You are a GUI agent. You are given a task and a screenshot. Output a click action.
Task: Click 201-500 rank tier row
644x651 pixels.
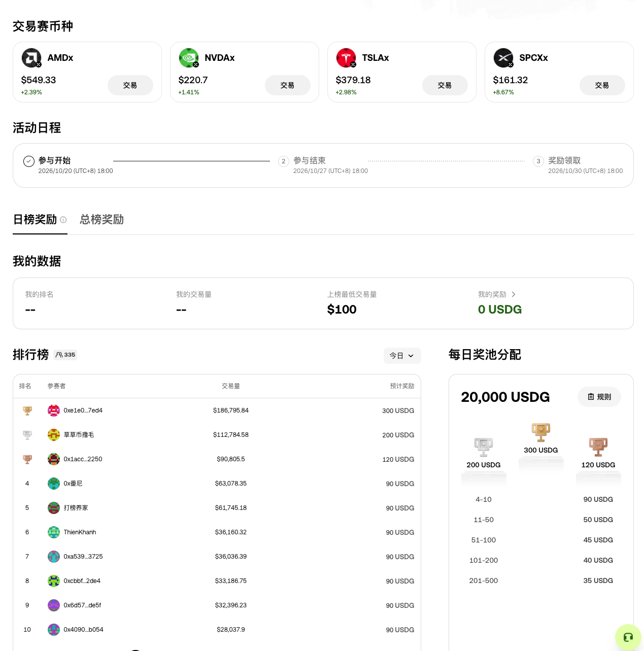[541, 580]
